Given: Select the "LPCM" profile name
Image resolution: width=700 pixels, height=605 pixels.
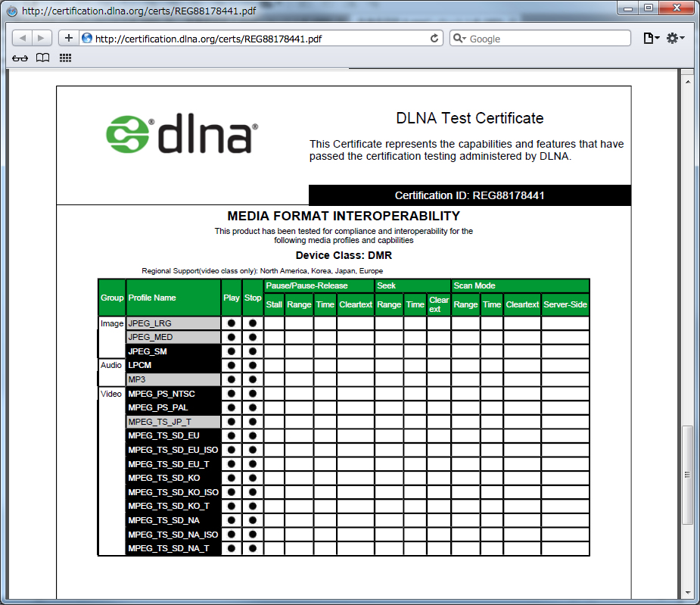Looking at the screenshot, I should (173, 366).
